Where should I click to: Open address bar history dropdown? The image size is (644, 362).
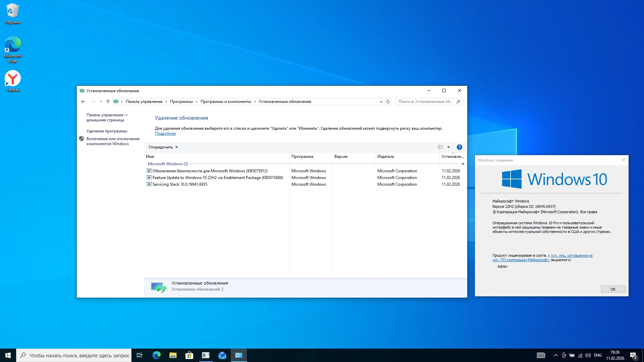point(381,102)
